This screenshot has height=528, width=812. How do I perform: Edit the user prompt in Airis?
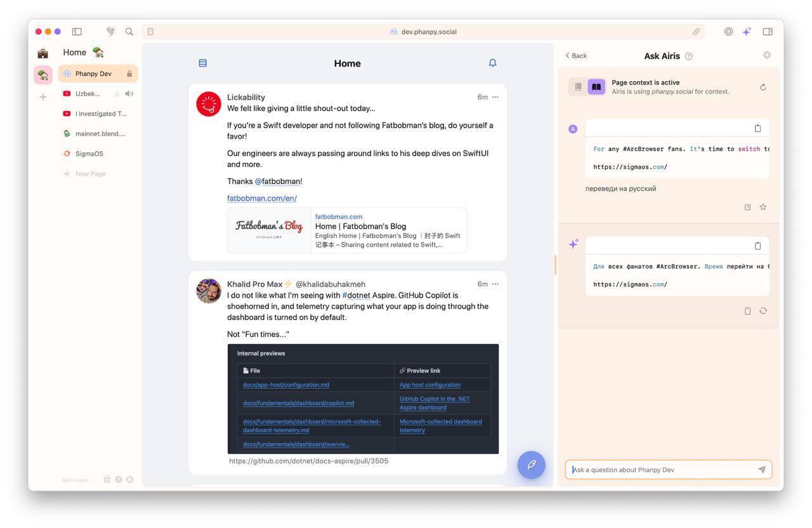(747, 207)
